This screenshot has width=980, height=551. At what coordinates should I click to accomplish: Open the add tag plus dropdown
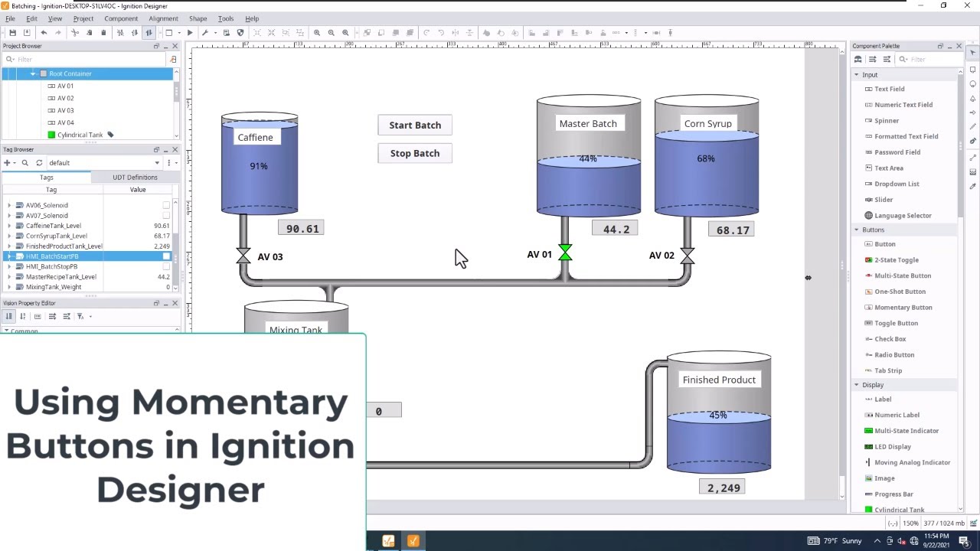(x=8, y=163)
